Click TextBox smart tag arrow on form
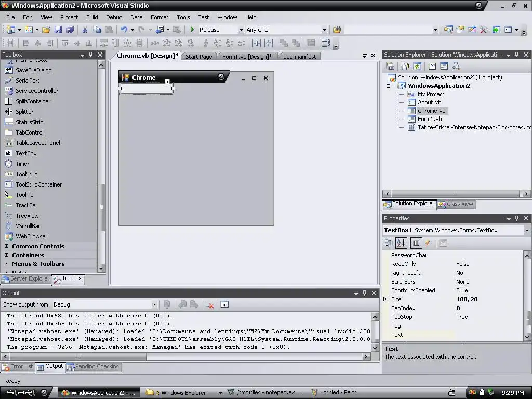Image resolution: width=532 pixels, height=399 pixels. [167, 82]
